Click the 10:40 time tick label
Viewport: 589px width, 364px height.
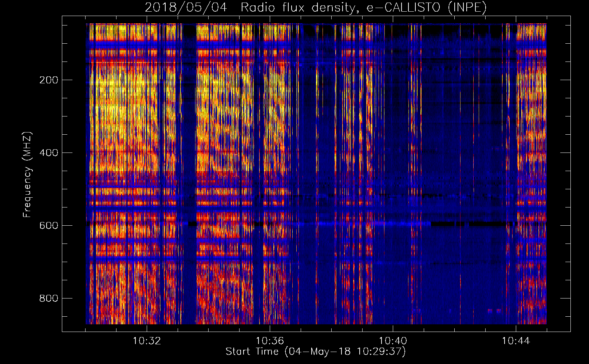[x=393, y=341]
